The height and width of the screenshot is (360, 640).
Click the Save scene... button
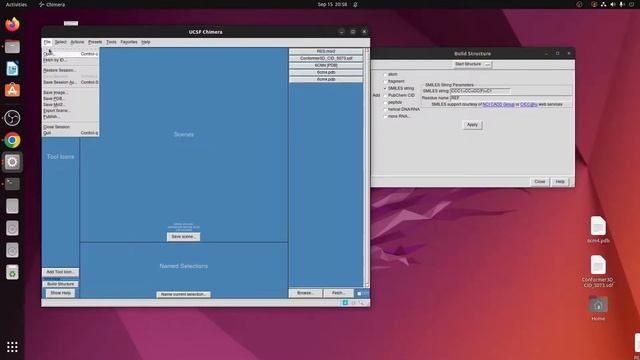[183, 237]
